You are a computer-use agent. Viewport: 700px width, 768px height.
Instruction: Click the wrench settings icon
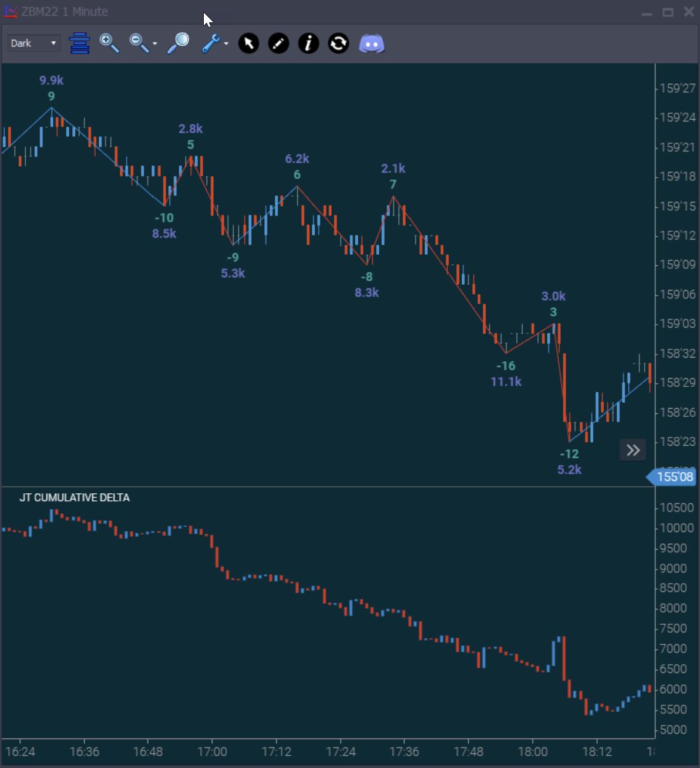coord(210,43)
